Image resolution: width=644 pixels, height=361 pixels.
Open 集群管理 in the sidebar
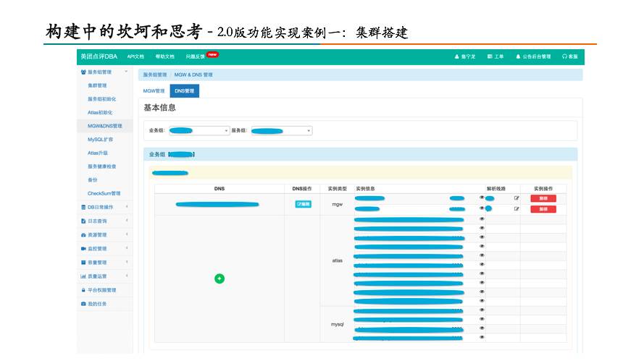(x=97, y=86)
